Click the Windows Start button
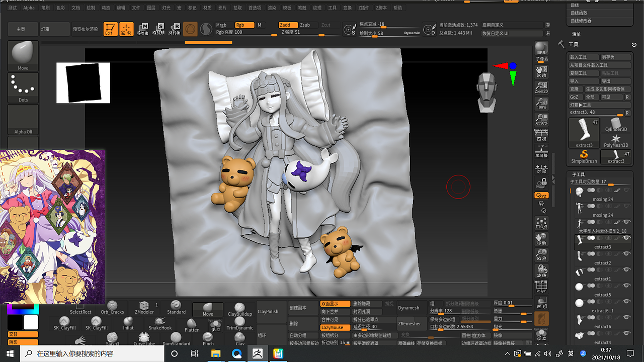The image size is (644, 362). click(x=10, y=353)
